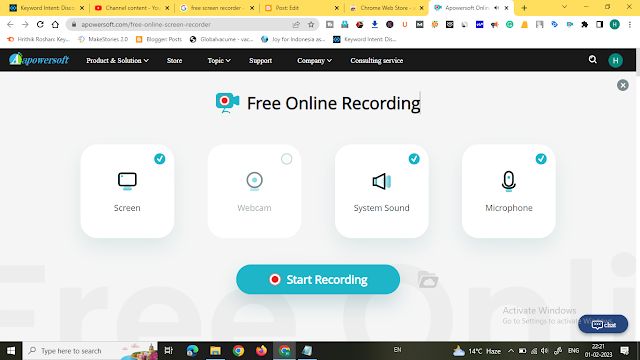Launch Firefox from the taskbar
This screenshot has height=360, width=640.
coord(261,351)
